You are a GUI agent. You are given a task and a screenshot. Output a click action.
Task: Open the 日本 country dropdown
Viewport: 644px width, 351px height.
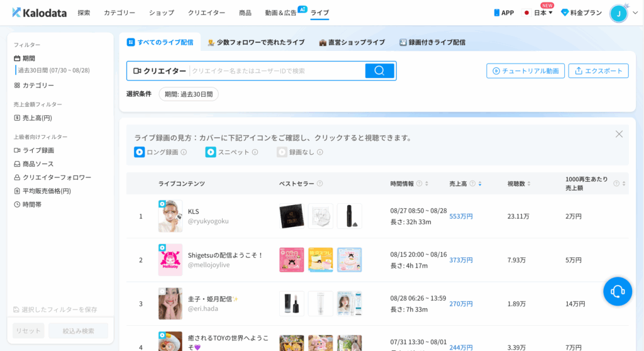pyautogui.click(x=538, y=13)
